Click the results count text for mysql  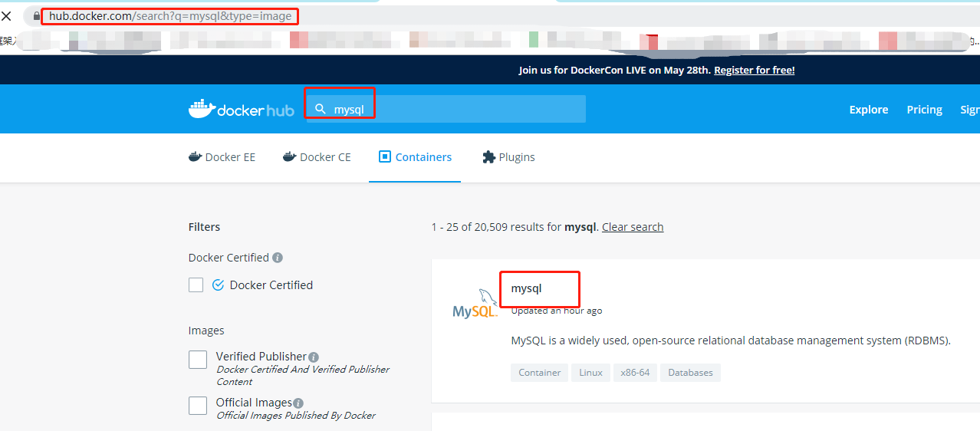[514, 227]
